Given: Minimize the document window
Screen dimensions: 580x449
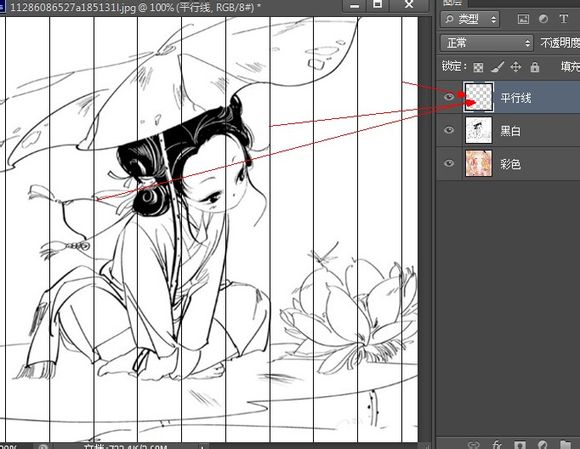Looking at the screenshot, I should point(354,5).
